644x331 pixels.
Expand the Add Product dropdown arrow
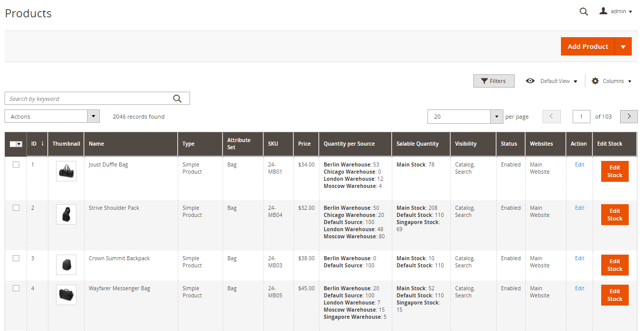click(x=623, y=46)
